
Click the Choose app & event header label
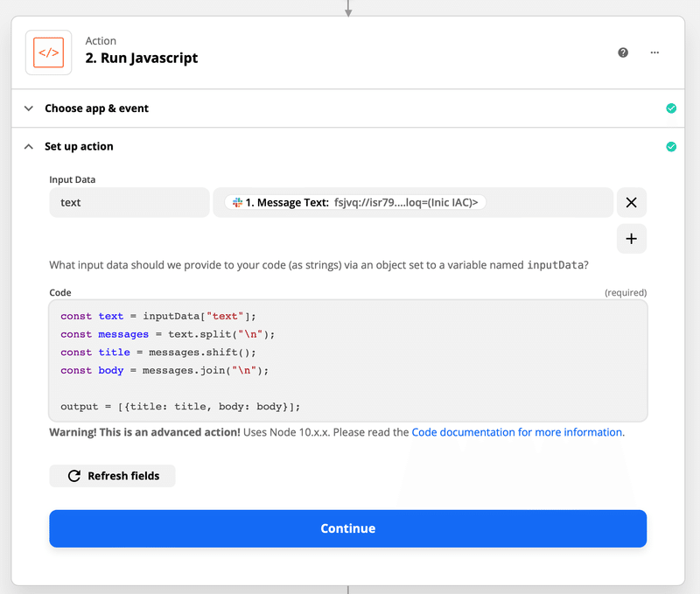(x=97, y=108)
